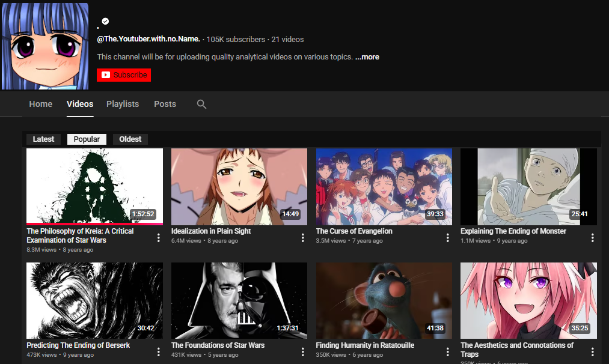The height and width of the screenshot is (364, 609).
Task: Open The Curse of Evangelion thumbnail
Action: (384, 187)
